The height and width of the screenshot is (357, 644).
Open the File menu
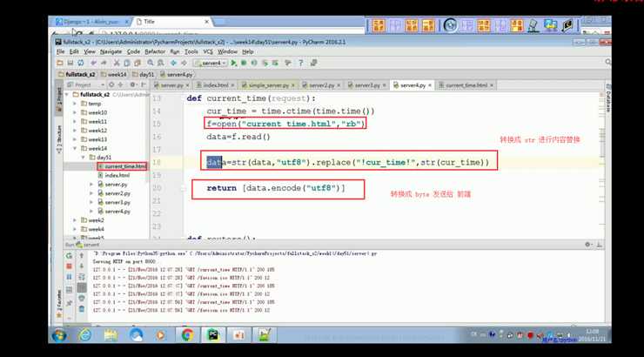(x=60, y=51)
